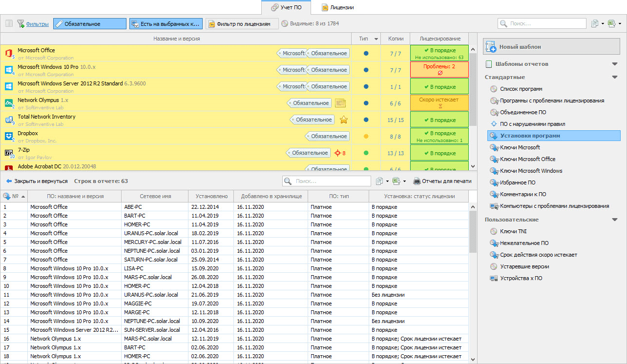Click the rule violation marker on 7-Zip
The image size is (627, 364).
click(340, 153)
